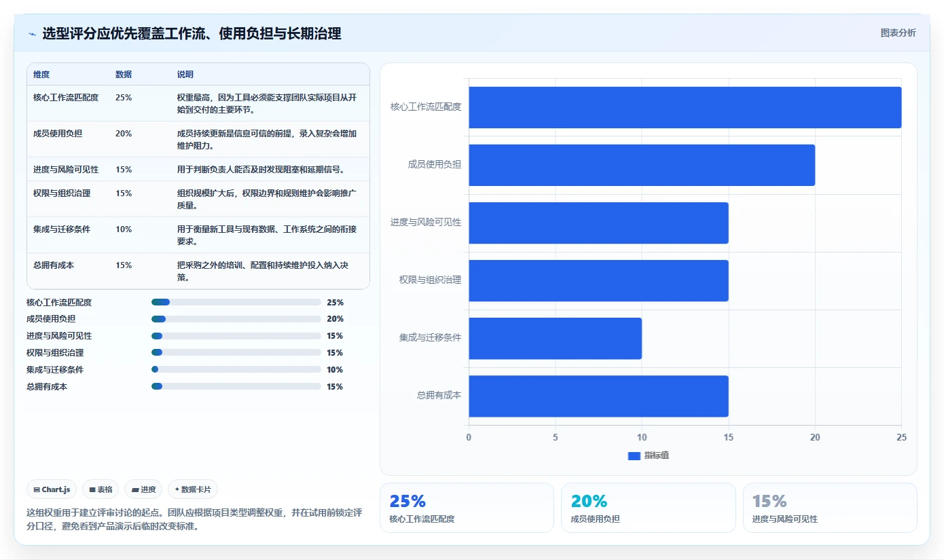Select the 表格 tag chip
The height and width of the screenshot is (560, 944).
click(101, 489)
